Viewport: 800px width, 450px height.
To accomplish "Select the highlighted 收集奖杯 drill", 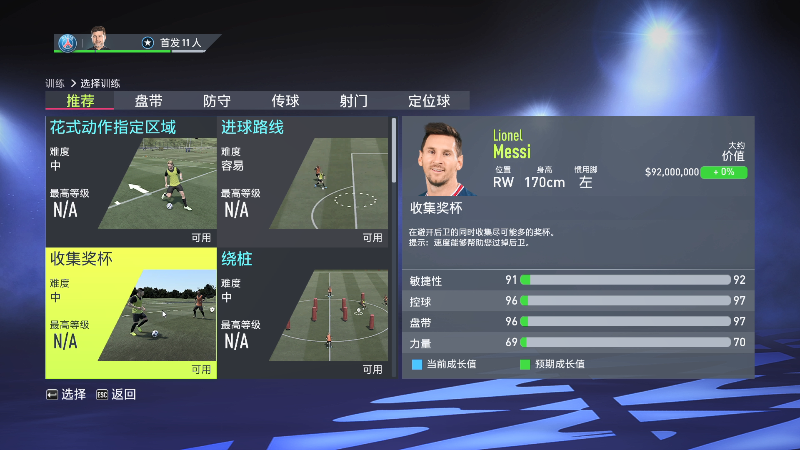I will [131, 313].
